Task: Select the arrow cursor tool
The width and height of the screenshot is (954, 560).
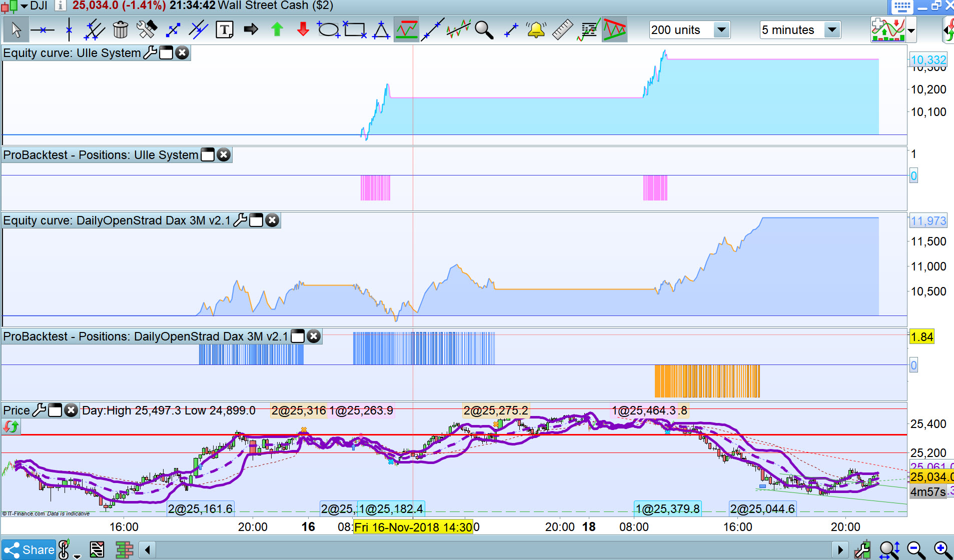Action: (16, 30)
